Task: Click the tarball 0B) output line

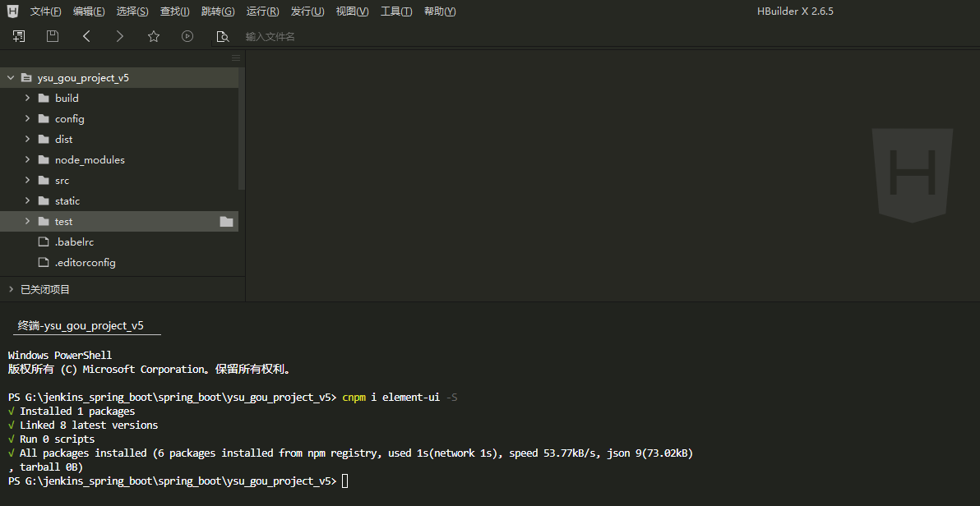Action: [x=45, y=467]
